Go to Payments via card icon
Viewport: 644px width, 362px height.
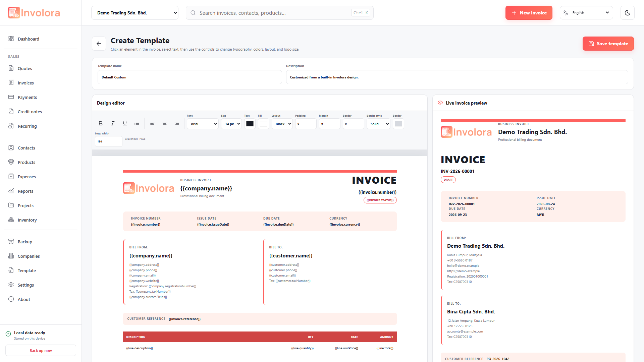tap(11, 97)
